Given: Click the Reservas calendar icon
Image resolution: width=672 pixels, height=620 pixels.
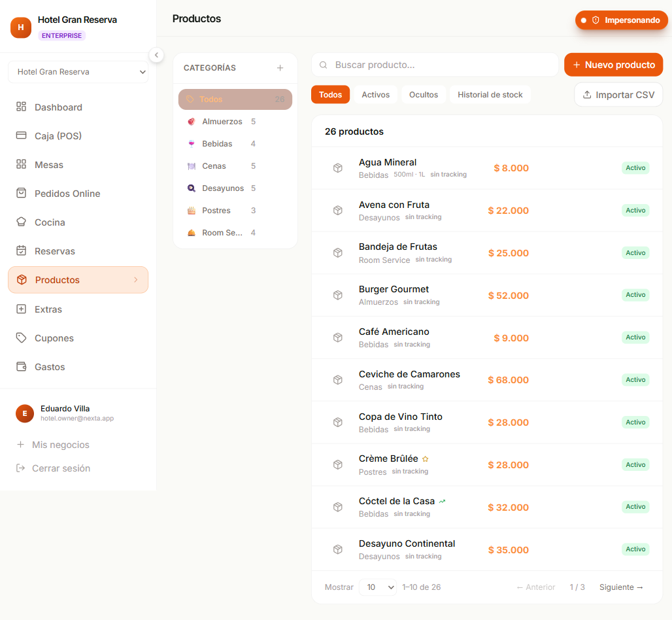Looking at the screenshot, I should [21, 250].
